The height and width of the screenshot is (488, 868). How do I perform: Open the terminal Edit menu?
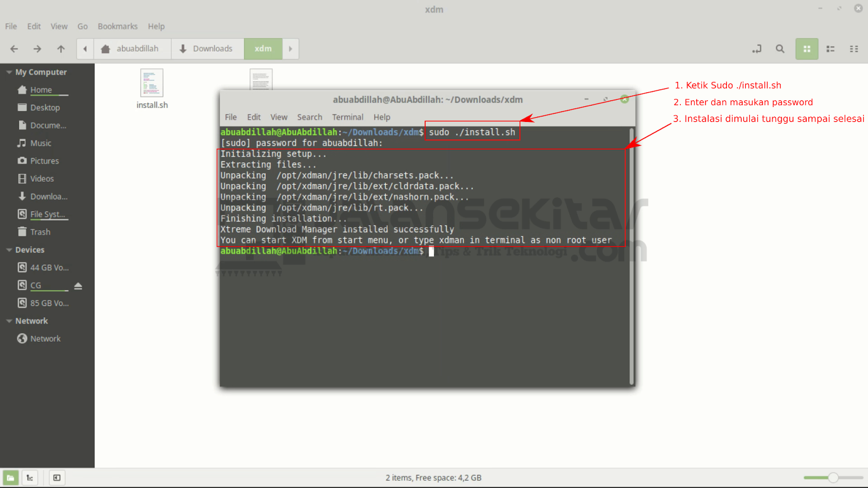(x=254, y=117)
